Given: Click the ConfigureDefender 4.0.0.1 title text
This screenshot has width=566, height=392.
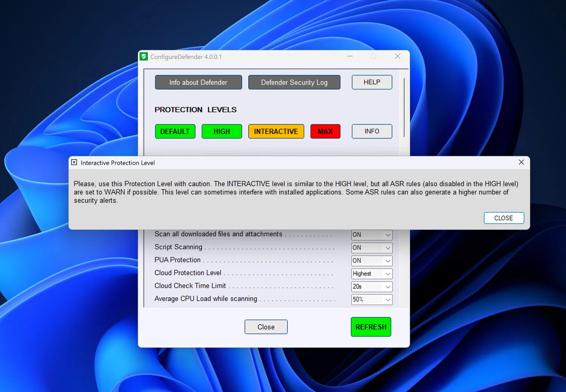Looking at the screenshot, I should pyautogui.click(x=186, y=57).
